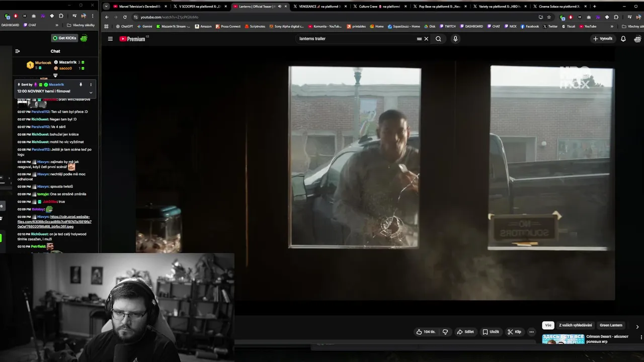Click the youtube.com address bar
The height and width of the screenshot is (362, 644).
[332, 17]
